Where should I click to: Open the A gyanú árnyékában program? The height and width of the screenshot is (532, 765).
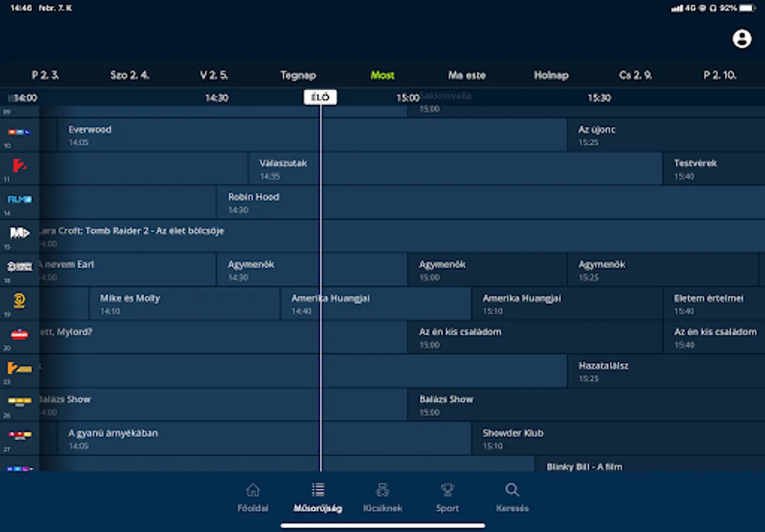(x=264, y=438)
